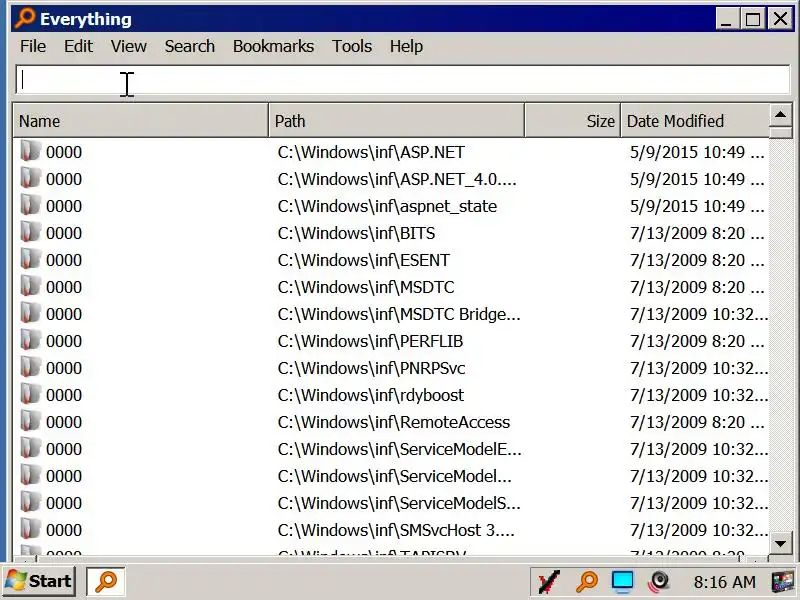Select folder icon for ASP.NET row

point(30,151)
